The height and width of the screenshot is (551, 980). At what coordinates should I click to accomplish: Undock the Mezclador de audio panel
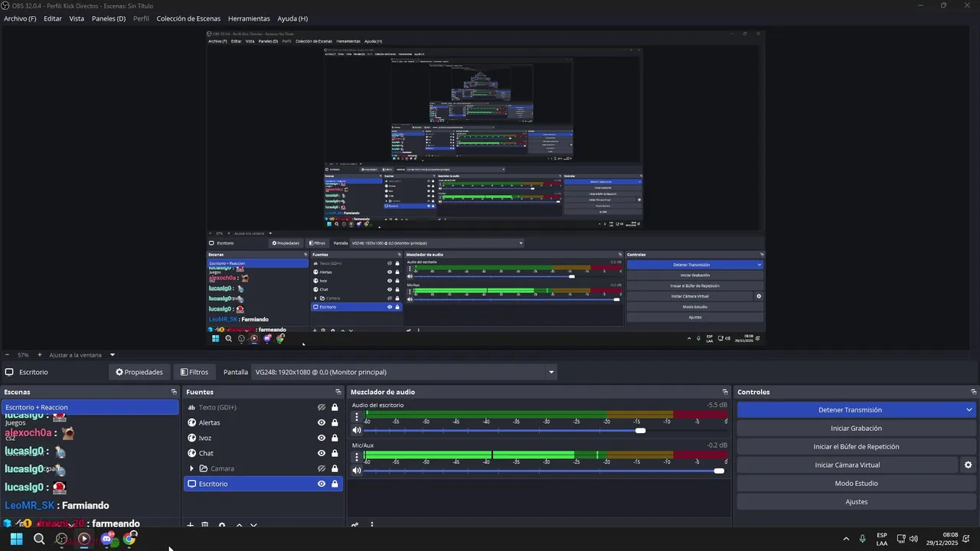click(725, 392)
